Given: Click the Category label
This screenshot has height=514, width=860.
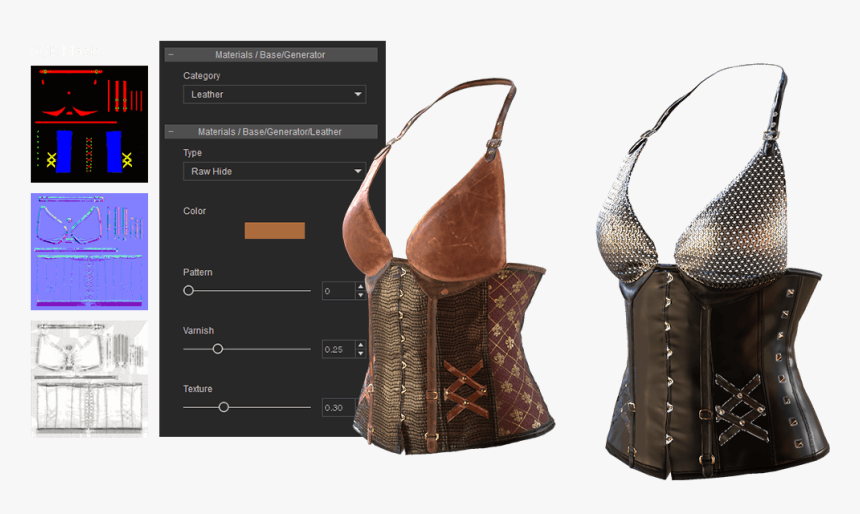Looking at the screenshot, I should click(x=202, y=76).
